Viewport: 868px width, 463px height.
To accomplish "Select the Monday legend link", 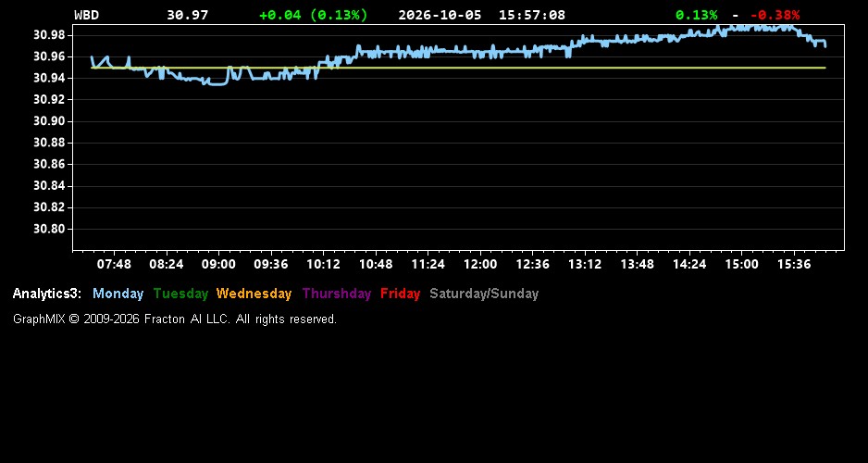I will [118, 294].
